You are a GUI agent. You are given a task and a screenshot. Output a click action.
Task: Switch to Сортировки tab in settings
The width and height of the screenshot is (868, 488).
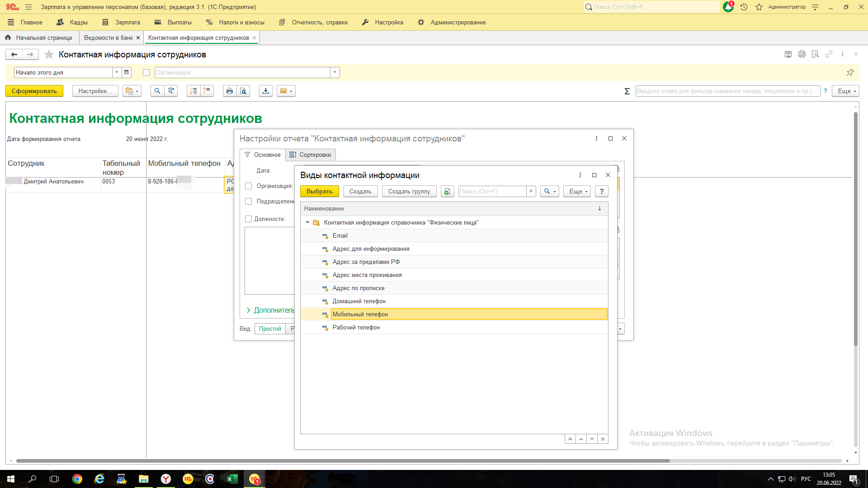pyautogui.click(x=311, y=155)
